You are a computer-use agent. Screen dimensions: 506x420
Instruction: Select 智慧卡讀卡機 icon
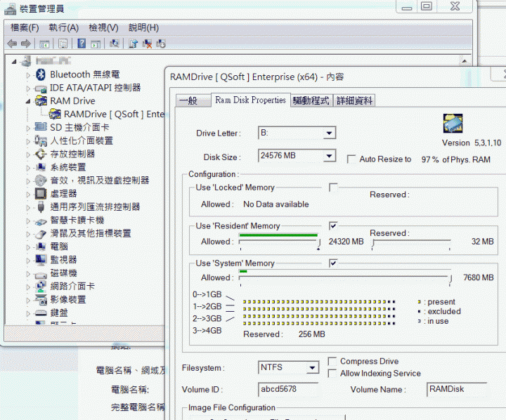(x=41, y=221)
